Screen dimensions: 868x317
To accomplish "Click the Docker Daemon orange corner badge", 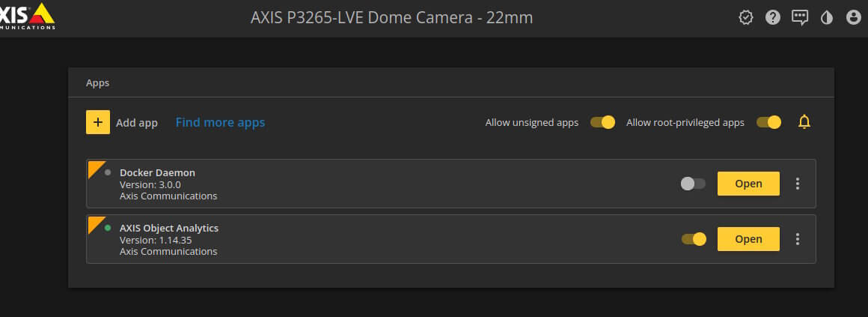I will [x=97, y=169].
